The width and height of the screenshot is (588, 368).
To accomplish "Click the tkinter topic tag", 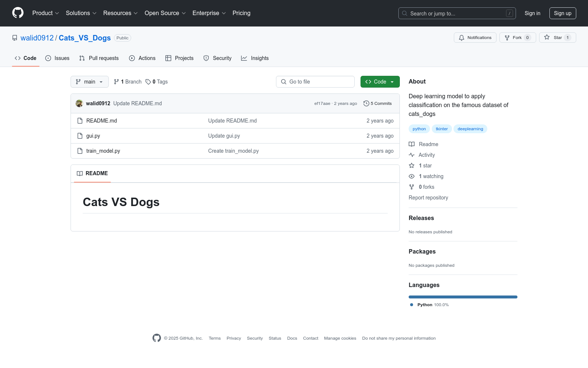I will (442, 129).
